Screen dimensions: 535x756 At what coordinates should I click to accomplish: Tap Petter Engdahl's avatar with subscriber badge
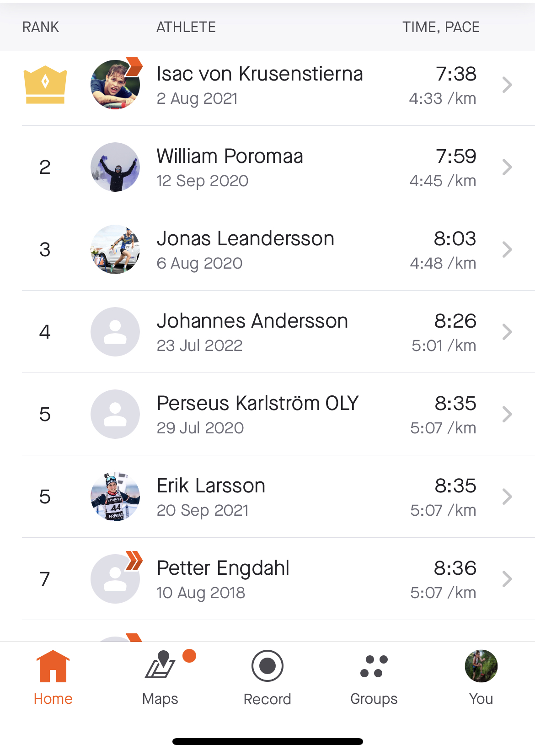coord(115,579)
